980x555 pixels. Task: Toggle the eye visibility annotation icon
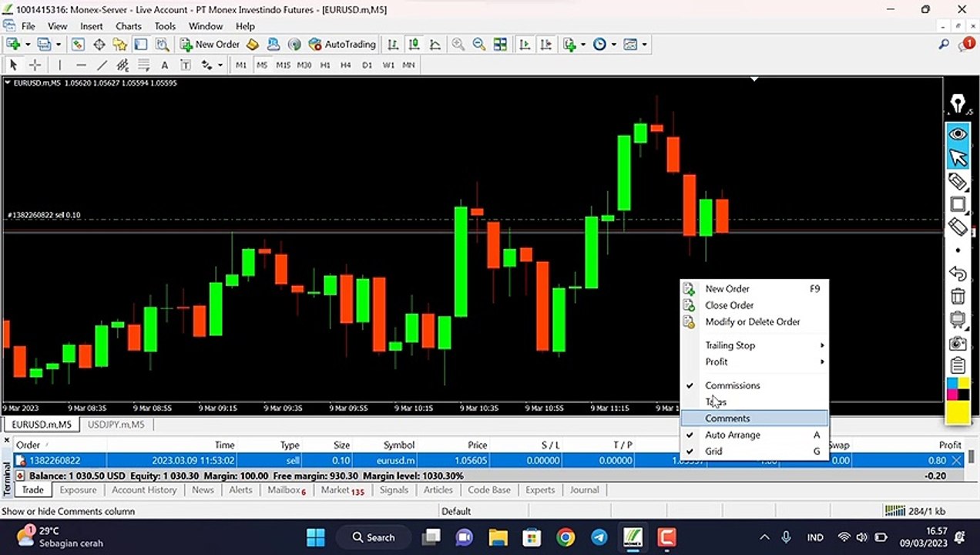pos(958,134)
